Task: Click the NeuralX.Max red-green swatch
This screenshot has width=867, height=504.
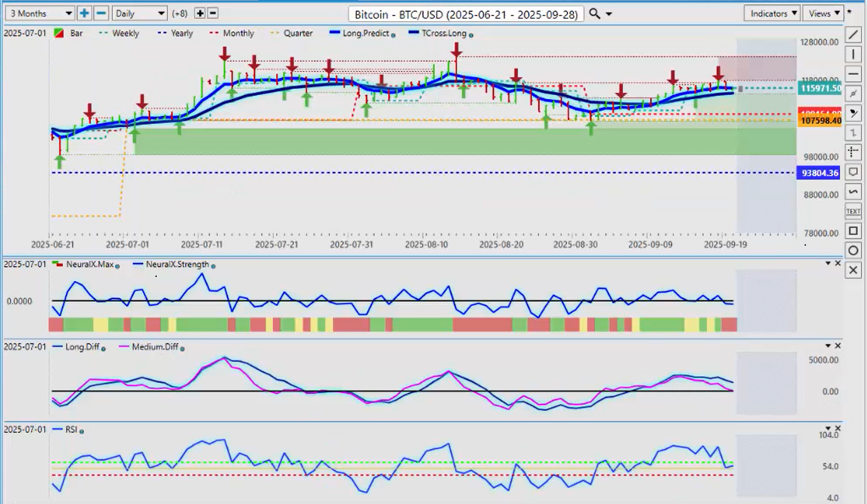Action: click(58, 263)
